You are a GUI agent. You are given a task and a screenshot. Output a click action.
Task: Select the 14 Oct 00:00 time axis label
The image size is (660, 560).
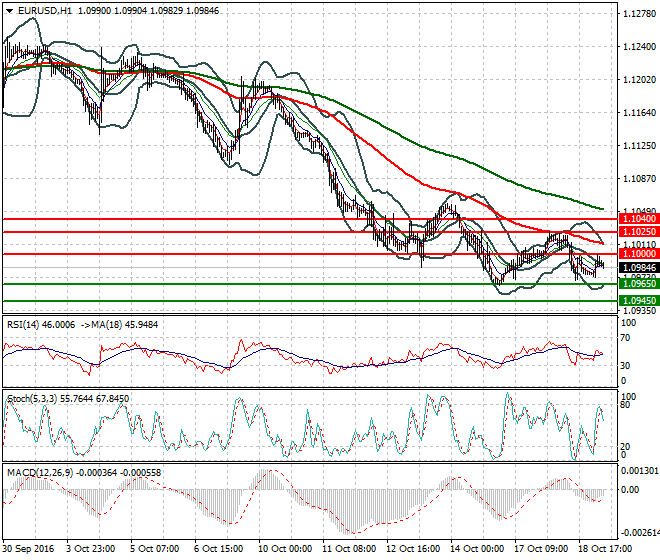coord(475,549)
